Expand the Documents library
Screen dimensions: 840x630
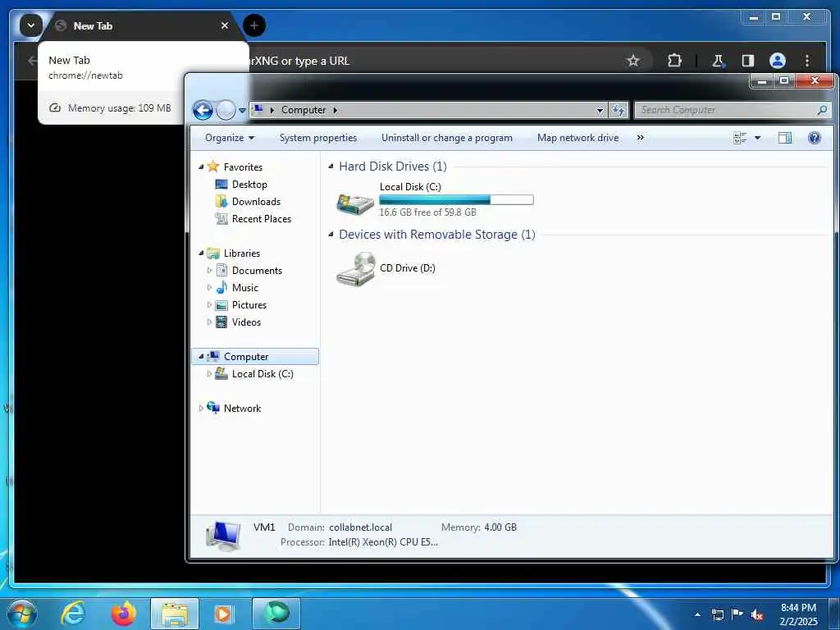tap(209, 271)
